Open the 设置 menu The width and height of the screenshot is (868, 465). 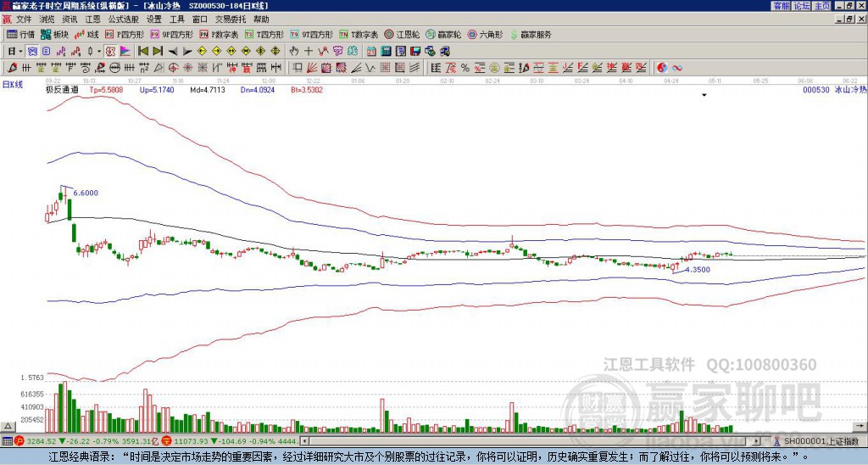tap(154, 20)
